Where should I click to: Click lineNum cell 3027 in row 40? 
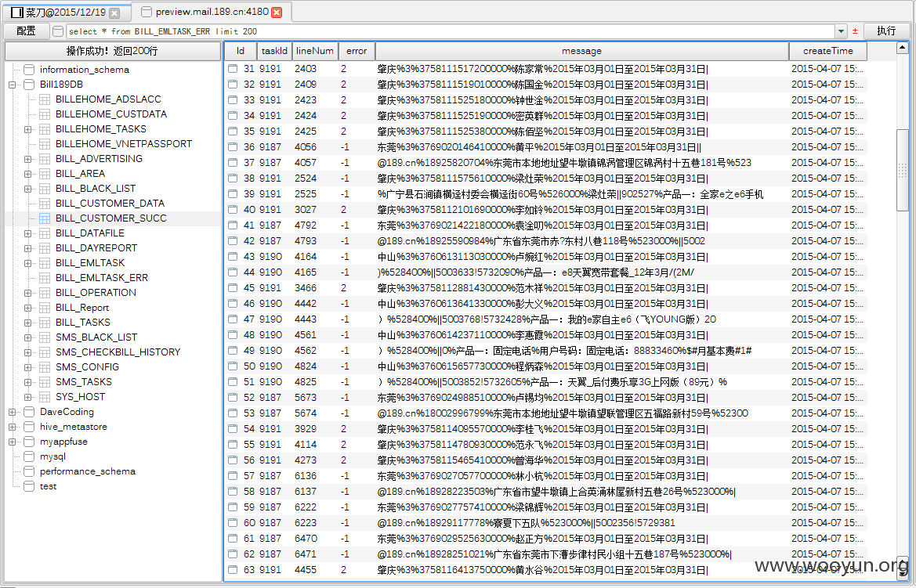tap(306, 210)
